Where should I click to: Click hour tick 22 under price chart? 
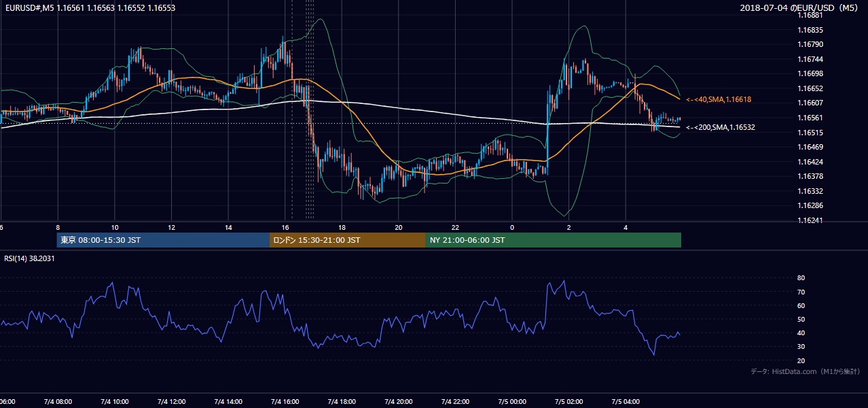456,227
